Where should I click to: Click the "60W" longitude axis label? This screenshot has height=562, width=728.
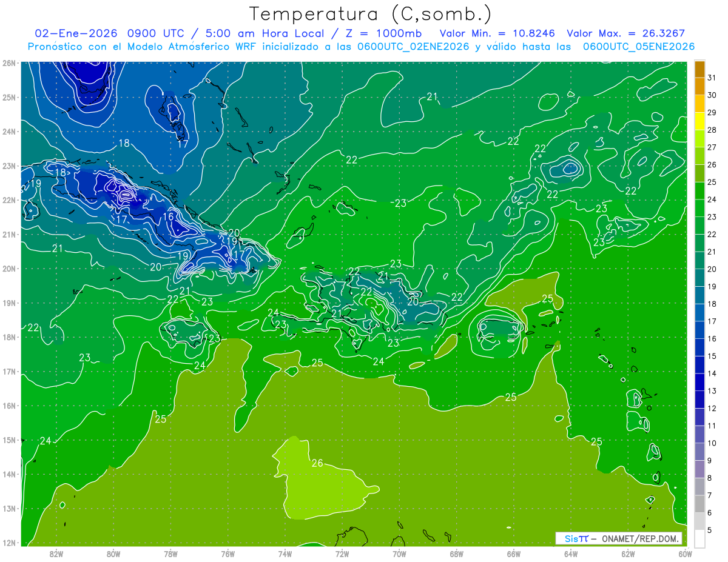tap(686, 554)
